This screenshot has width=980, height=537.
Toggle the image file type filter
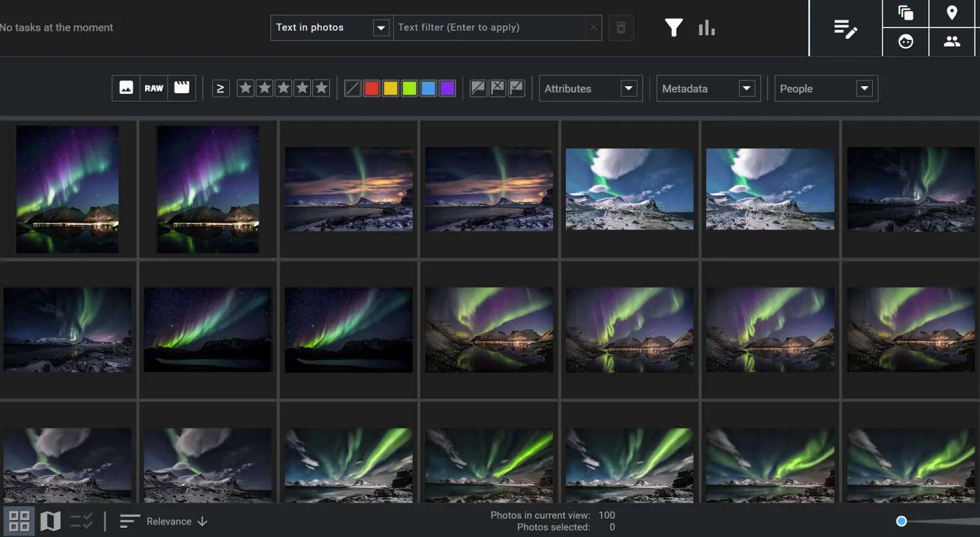click(x=126, y=88)
